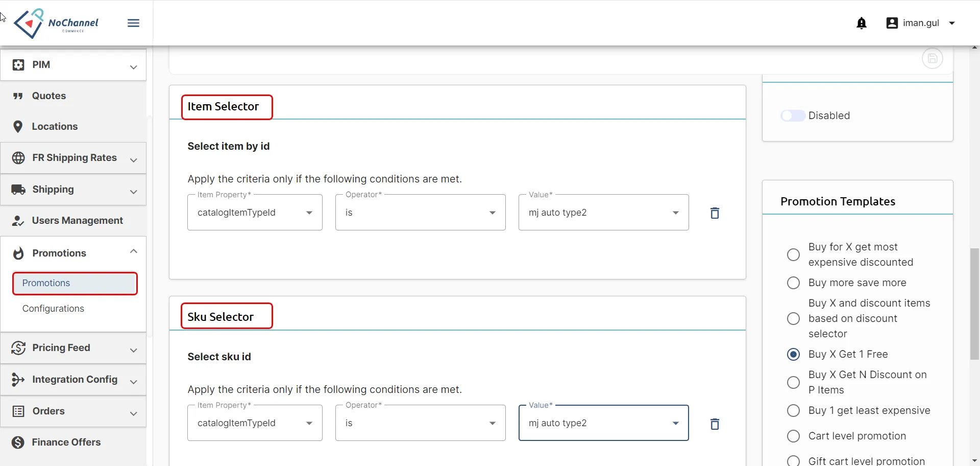The height and width of the screenshot is (466, 980).
Task: Click the Shipping truck icon
Action: tap(18, 190)
